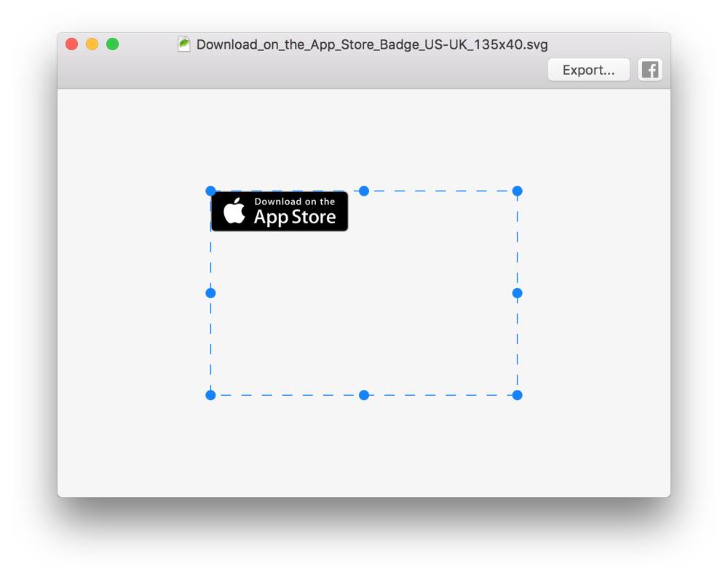Select the top-center edge resize handle
The image size is (728, 579).
(364, 191)
